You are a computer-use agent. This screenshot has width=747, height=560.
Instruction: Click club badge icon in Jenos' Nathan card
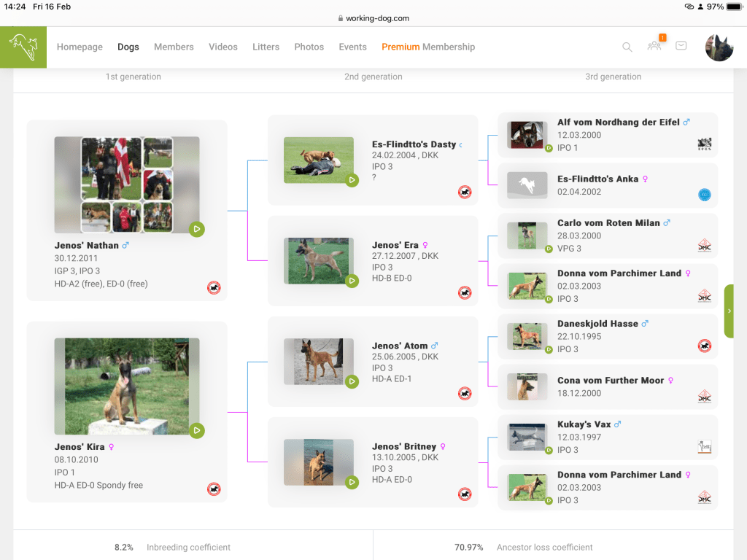point(214,288)
